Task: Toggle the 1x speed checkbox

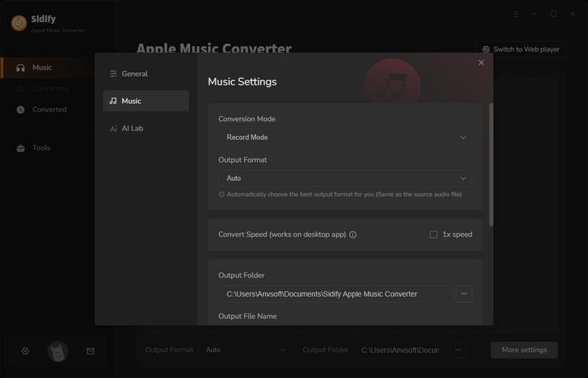Action: click(433, 235)
